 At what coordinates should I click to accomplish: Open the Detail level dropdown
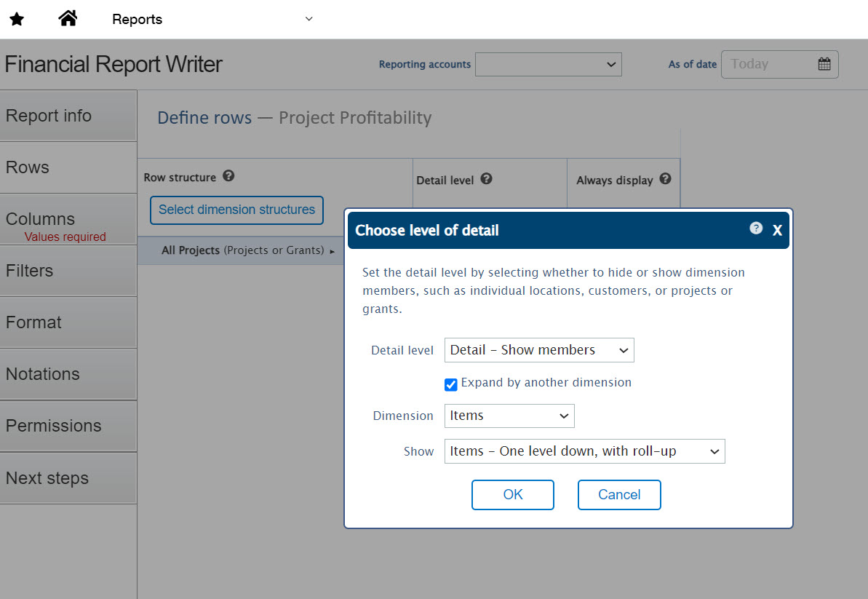(539, 350)
